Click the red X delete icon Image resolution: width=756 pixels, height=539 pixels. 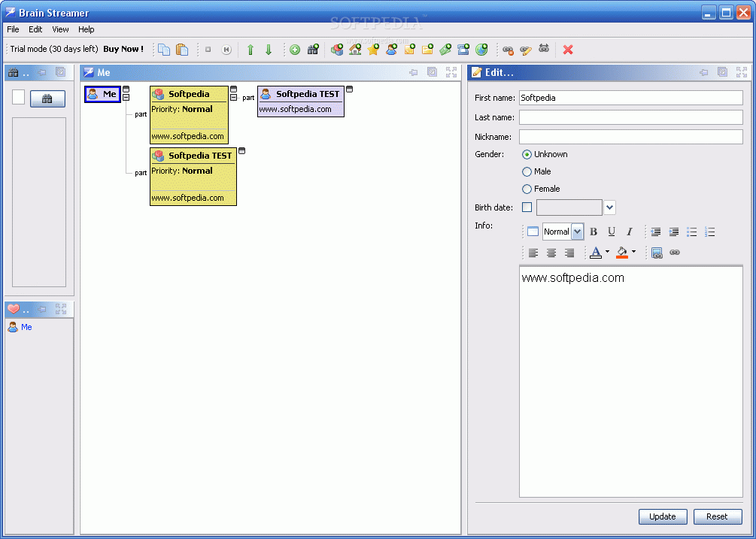(568, 50)
